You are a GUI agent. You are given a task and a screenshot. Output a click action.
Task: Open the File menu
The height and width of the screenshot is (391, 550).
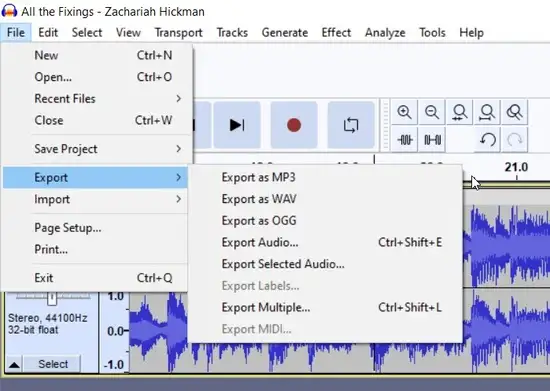click(16, 33)
